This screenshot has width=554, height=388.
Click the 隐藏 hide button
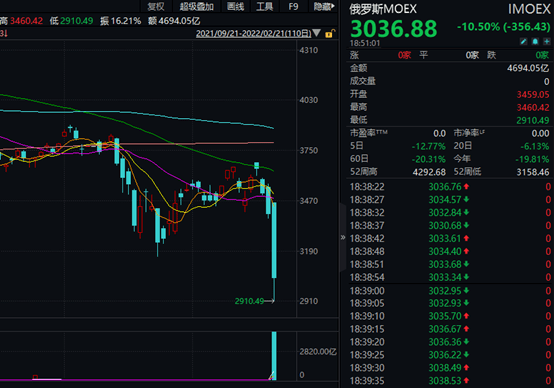coord(324,6)
